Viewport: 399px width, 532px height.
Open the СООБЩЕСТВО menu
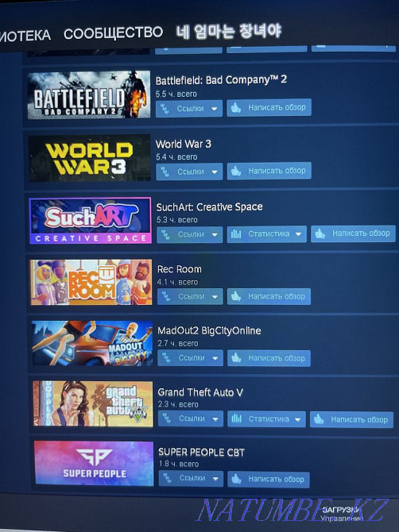click(x=114, y=33)
